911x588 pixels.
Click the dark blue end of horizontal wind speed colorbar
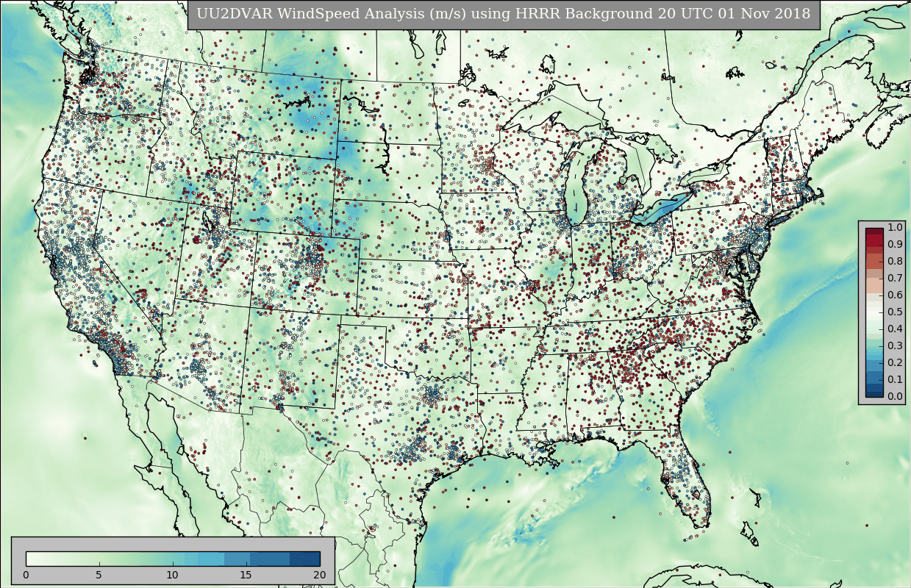click(x=305, y=559)
